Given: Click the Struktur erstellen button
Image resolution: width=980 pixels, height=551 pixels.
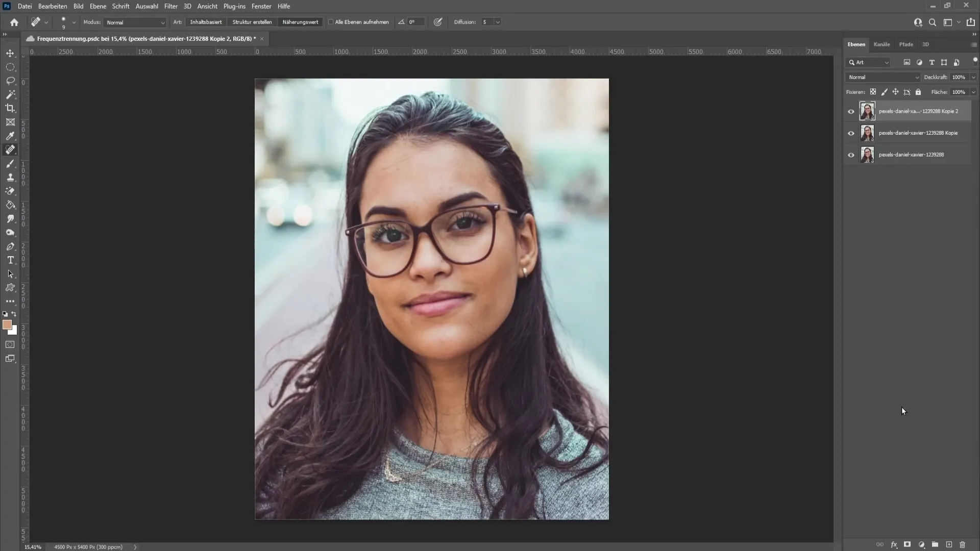Looking at the screenshot, I should 252,22.
